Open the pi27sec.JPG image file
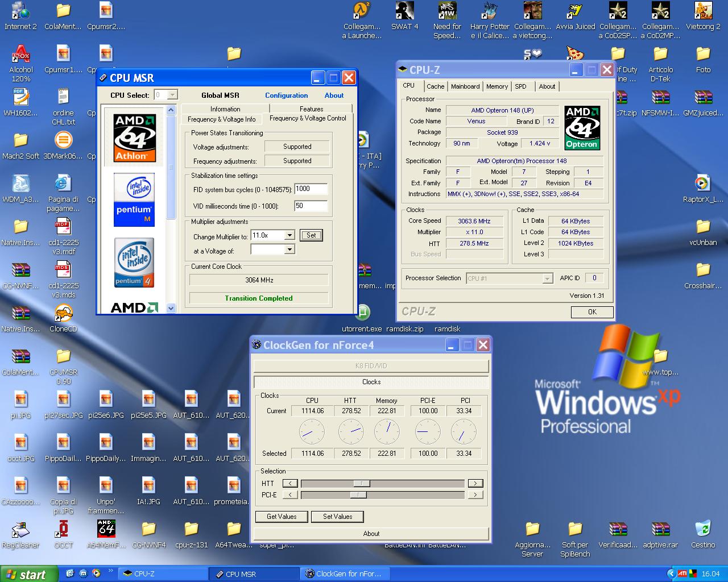 coord(63,405)
